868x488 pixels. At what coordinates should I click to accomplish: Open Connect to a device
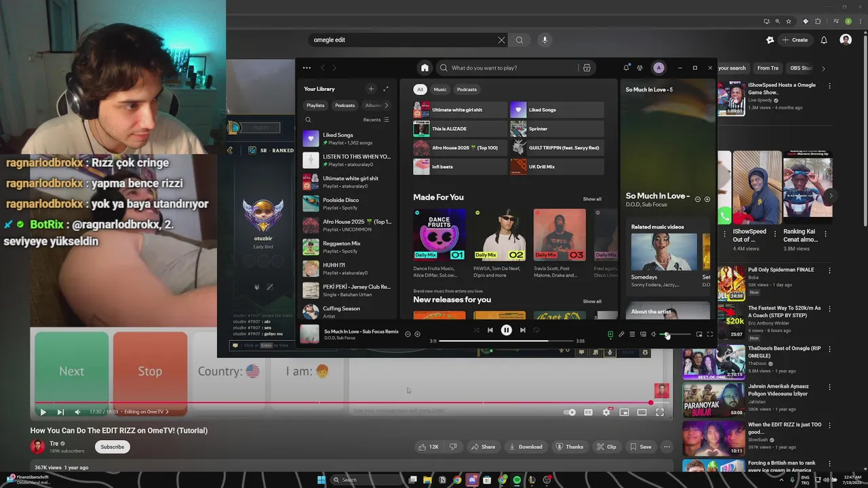(643, 334)
